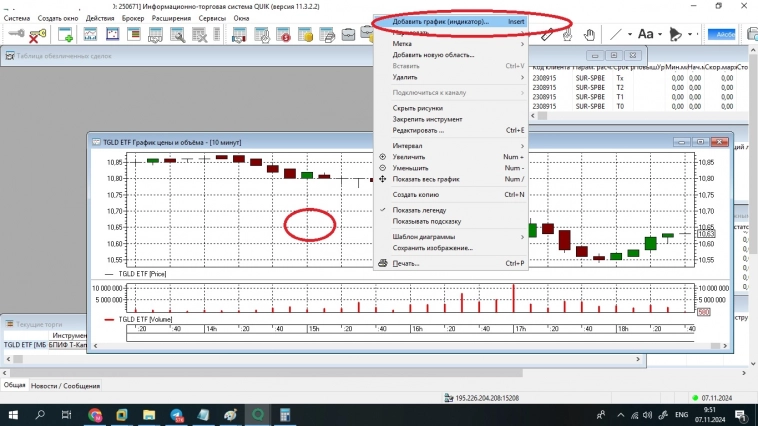
Task: Click the disconnect key icon with red X
Action: click(38, 35)
